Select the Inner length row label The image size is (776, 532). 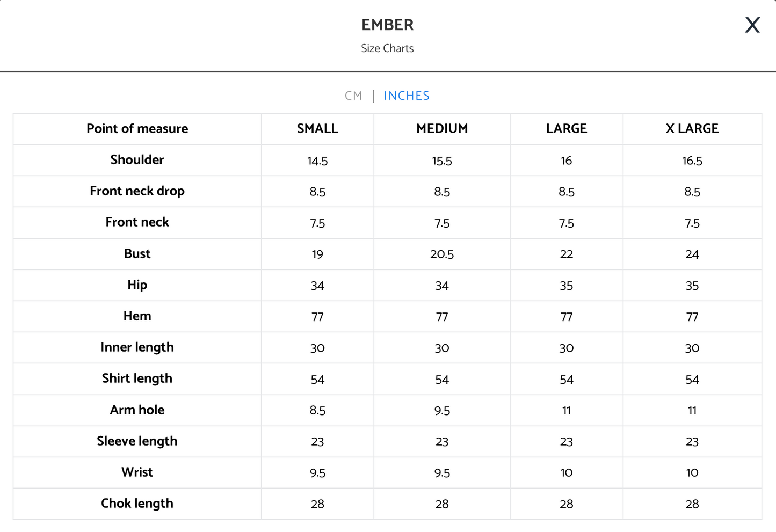137,347
